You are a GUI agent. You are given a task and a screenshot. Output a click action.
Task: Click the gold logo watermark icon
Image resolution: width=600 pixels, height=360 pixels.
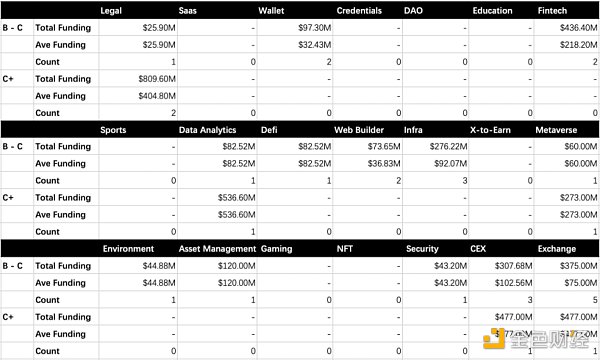(494, 338)
